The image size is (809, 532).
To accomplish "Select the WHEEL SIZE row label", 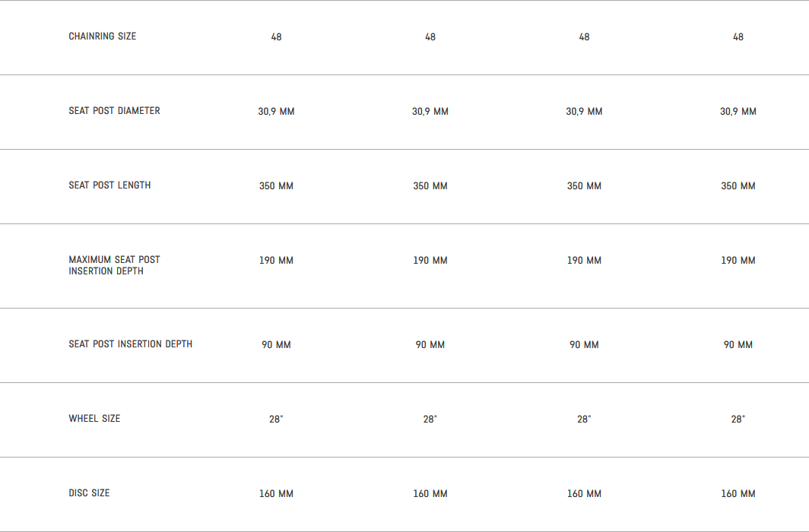I will click(x=94, y=419).
